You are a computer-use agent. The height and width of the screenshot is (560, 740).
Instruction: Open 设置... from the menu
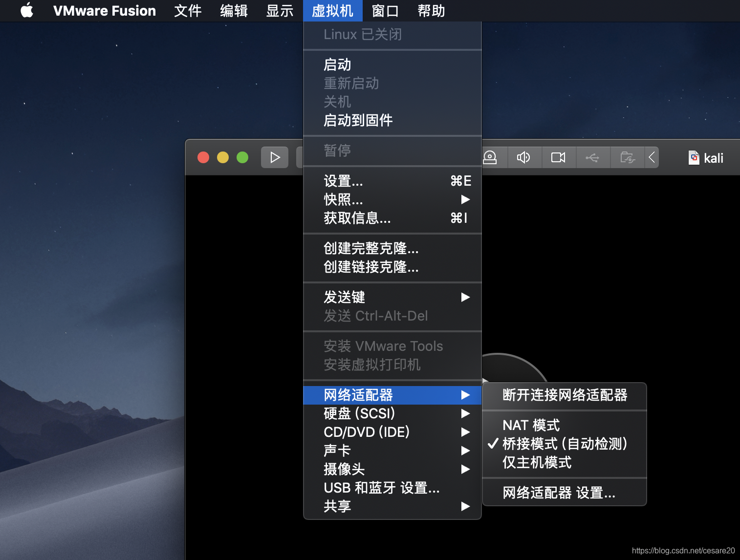coord(392,181)
